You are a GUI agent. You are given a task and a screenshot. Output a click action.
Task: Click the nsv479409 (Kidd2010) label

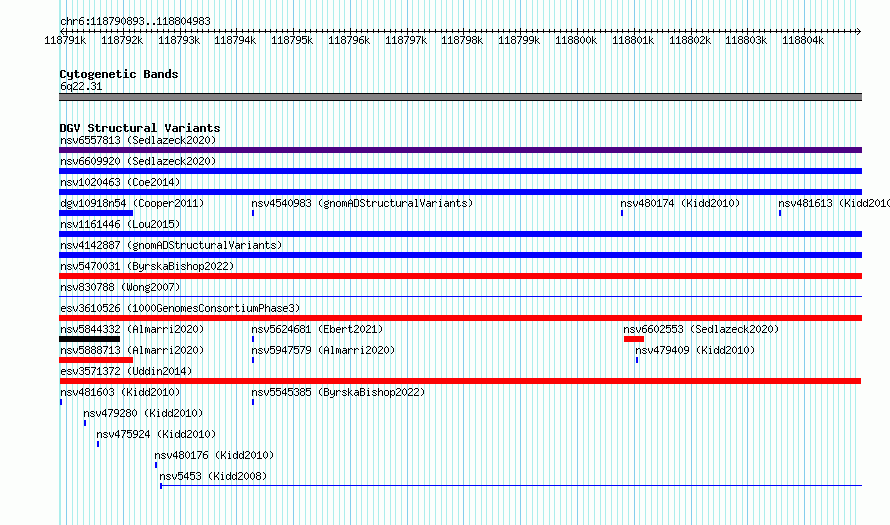pyautogui.click(x=695, y=350)
